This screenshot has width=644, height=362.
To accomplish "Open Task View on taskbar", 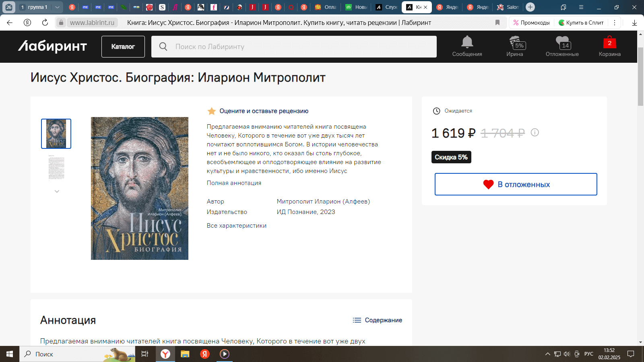I will click(x=145, y=354).
